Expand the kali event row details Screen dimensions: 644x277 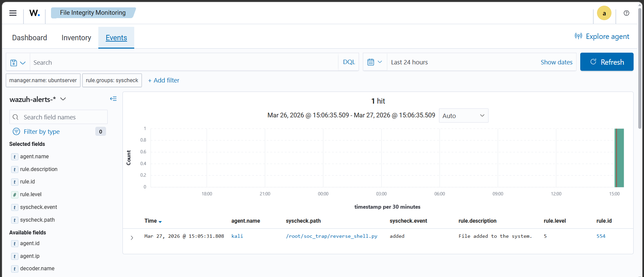pos(132,238)
